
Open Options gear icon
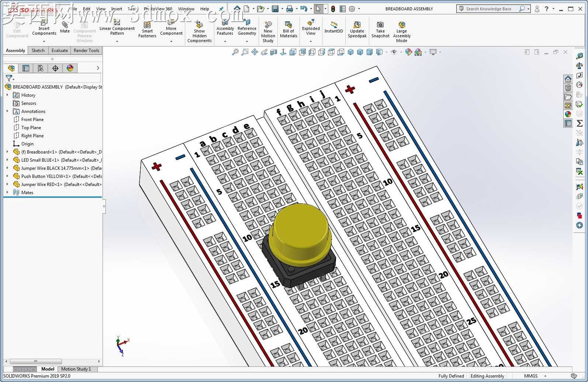click(352, 8)
